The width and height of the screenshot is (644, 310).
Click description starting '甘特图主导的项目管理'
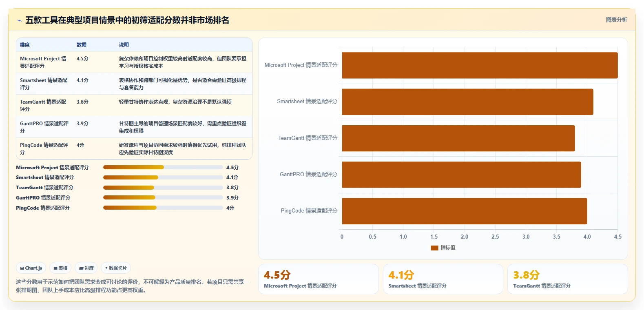(183, 127)
